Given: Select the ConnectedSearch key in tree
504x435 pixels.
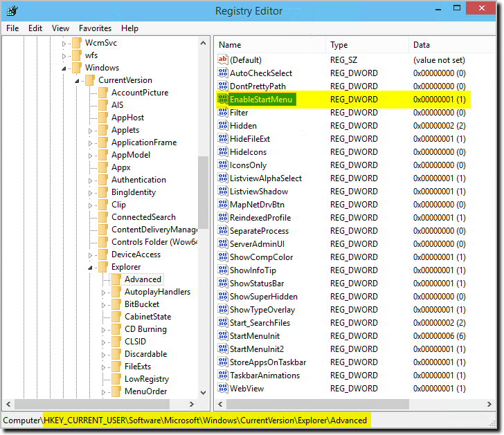Looking at the screenshot, I should coord(143,217).
